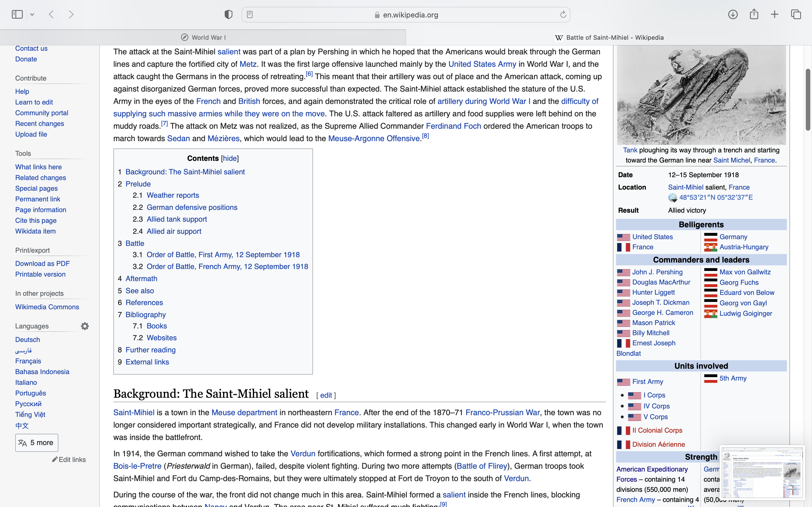Open the privacy shield report icon

point(228,14)
